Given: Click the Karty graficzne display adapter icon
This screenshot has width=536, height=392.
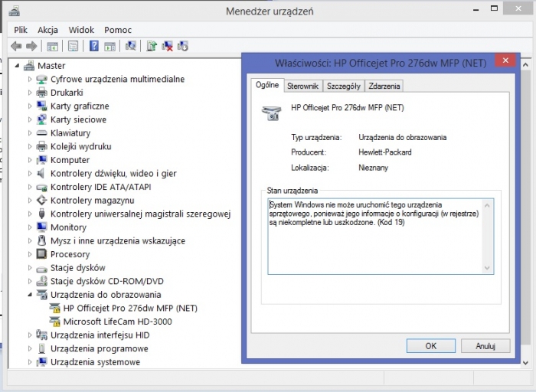Looking at the screenshot, I should pyautogui.click(x=41, y=106).
